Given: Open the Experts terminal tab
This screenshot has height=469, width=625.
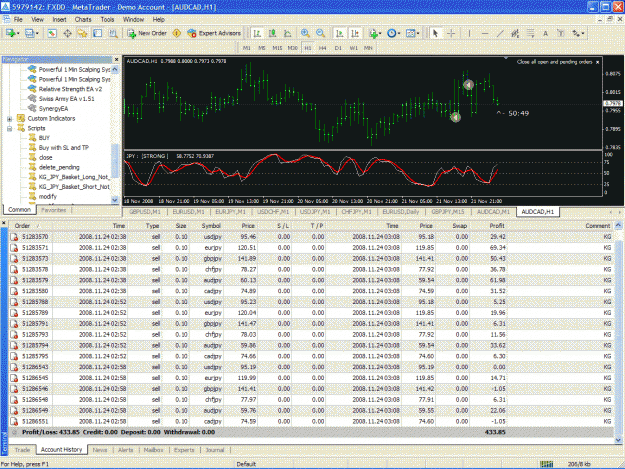Looking at the screenshot, I should (x=184, y=450).
